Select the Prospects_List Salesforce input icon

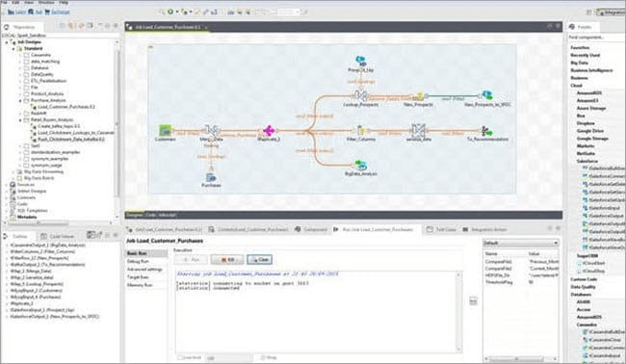click(360, 62)
